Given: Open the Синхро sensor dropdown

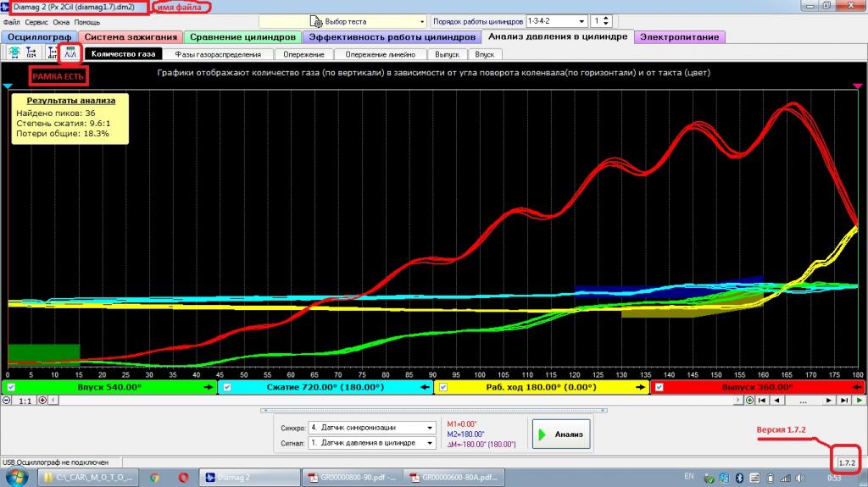Looking at the screenshot, I should pos(430,427).
